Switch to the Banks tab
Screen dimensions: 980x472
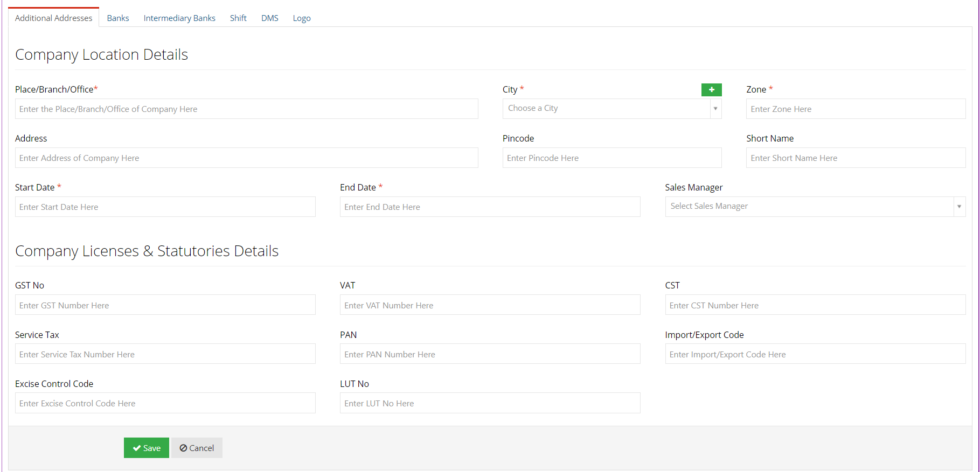tap(118, 18)
